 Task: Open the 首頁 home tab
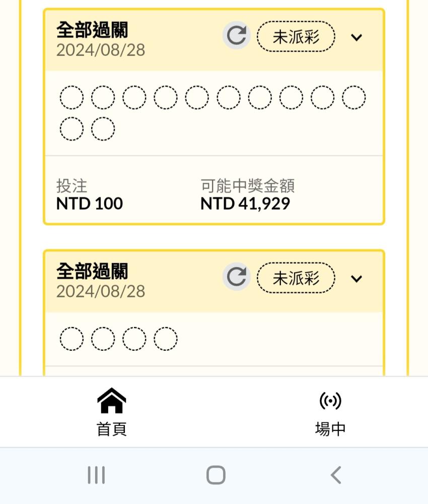pos(111,412)
